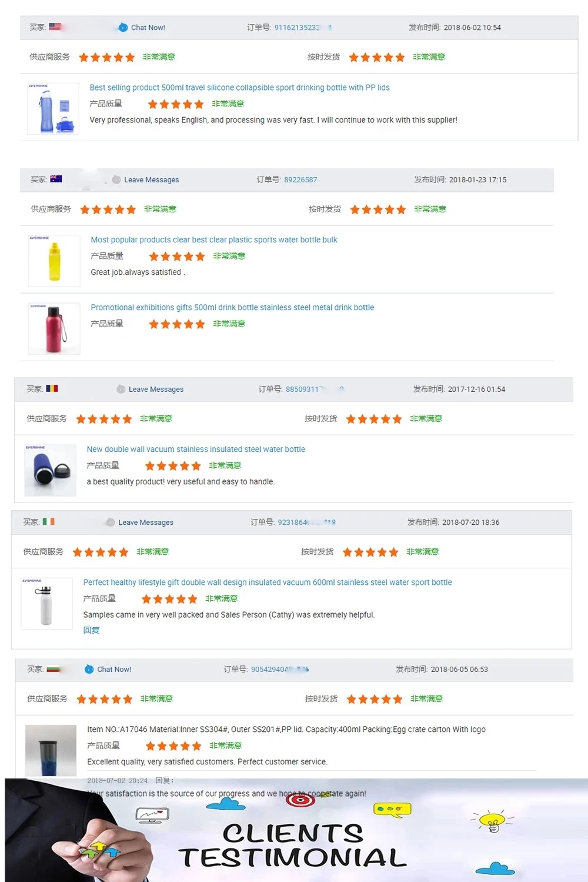Open the clear plastic sports bottle link
Screen dimensions: 588x882
coord(213,240)
